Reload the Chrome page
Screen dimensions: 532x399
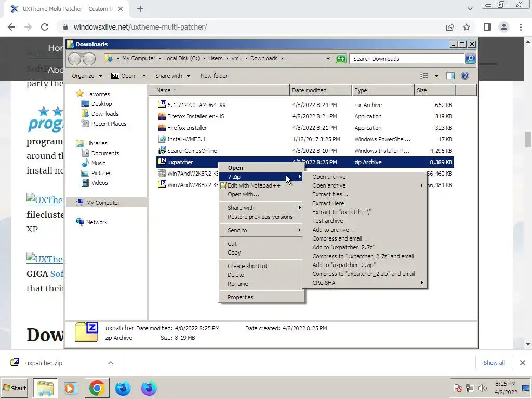coord(45,27)
